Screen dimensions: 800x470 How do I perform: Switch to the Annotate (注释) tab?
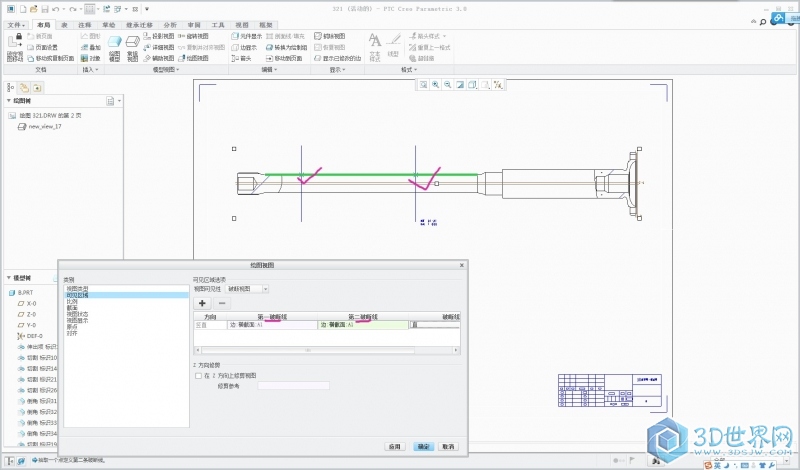click(85, 24)
